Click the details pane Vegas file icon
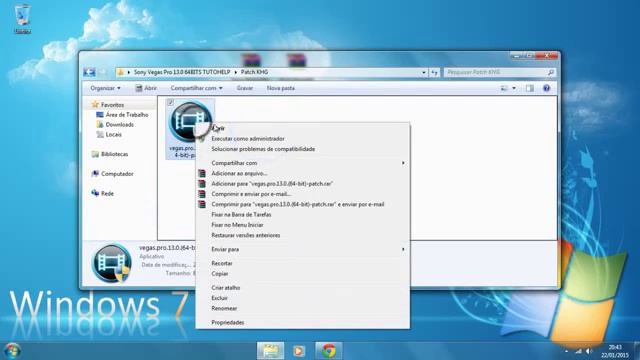Viewport: 640px width, 360px height. [x=112, y=264]
